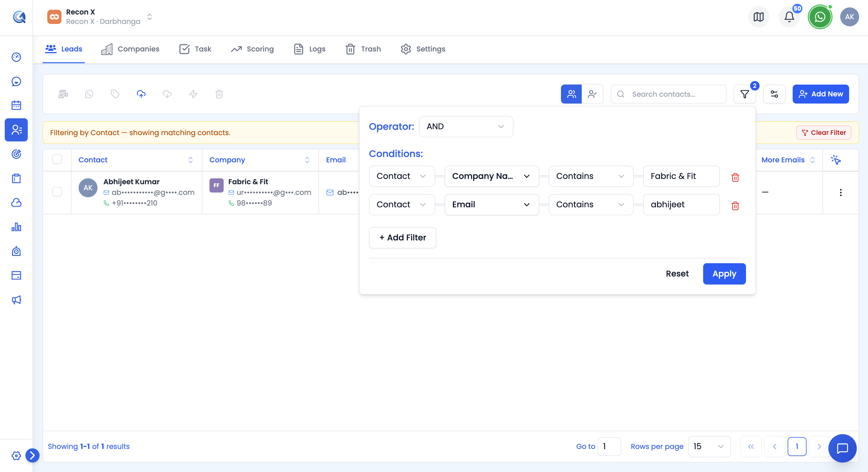This screenshot has height=472, width=868.
Task: Expand sidebar with the blue arrow button
Action: click(32, 455)
